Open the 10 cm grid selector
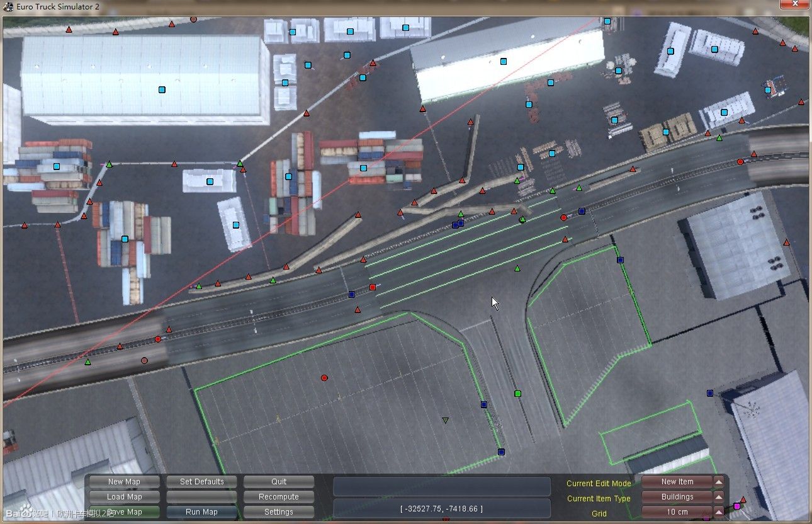This screenshot has height=524, width=812. pyautogui.click(x=677, y=512)
